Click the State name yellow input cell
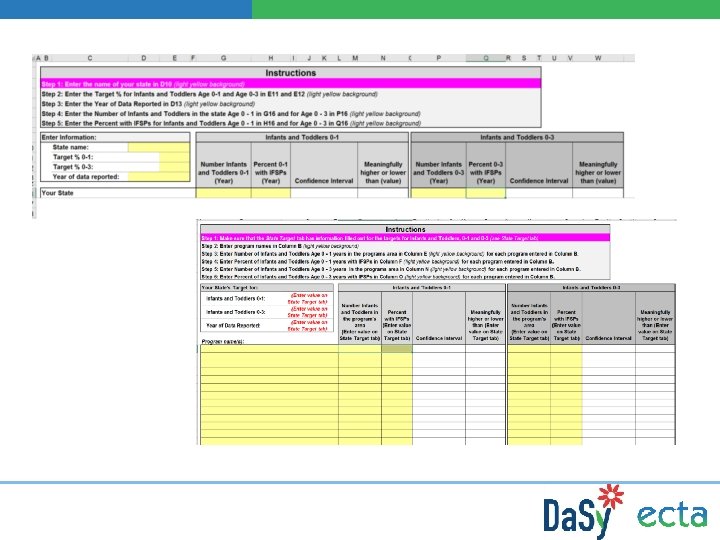 (158, 147)
